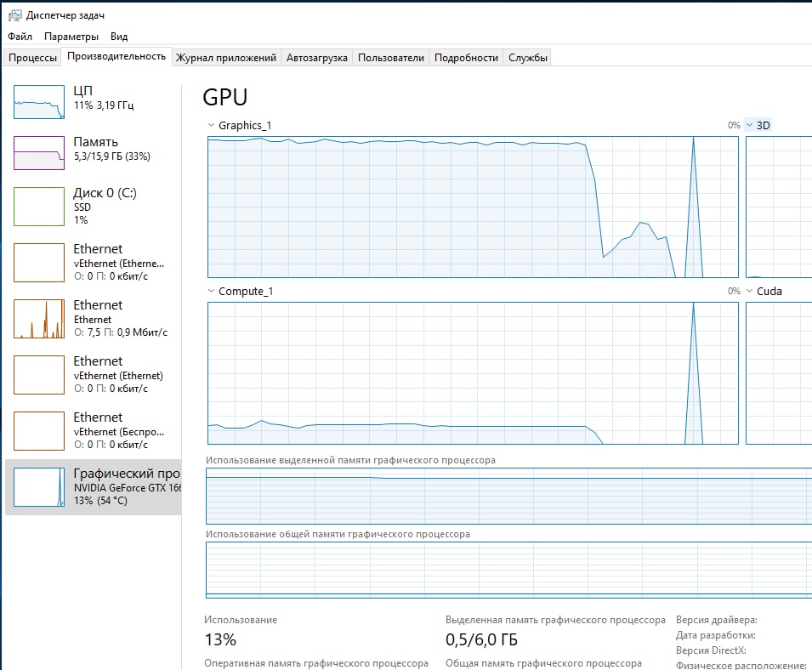Screen dimensions: 812x670
Task: Click the Compute_1 utilization graph
Action: (473, 373)
